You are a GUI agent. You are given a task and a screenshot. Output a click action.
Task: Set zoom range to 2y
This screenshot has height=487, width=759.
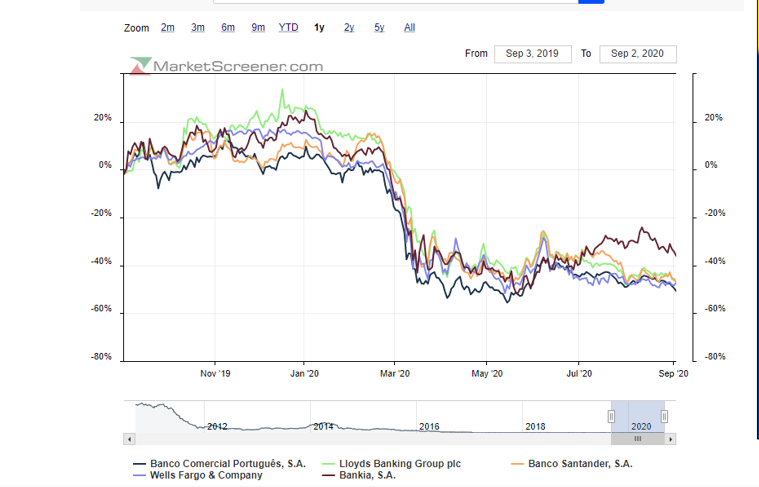coord(349,28)
